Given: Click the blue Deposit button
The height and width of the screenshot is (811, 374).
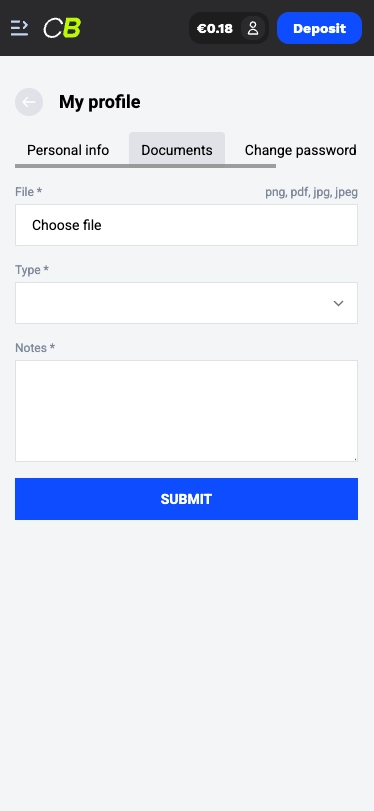Looking at the screenshot, I should tap(319, 28).
